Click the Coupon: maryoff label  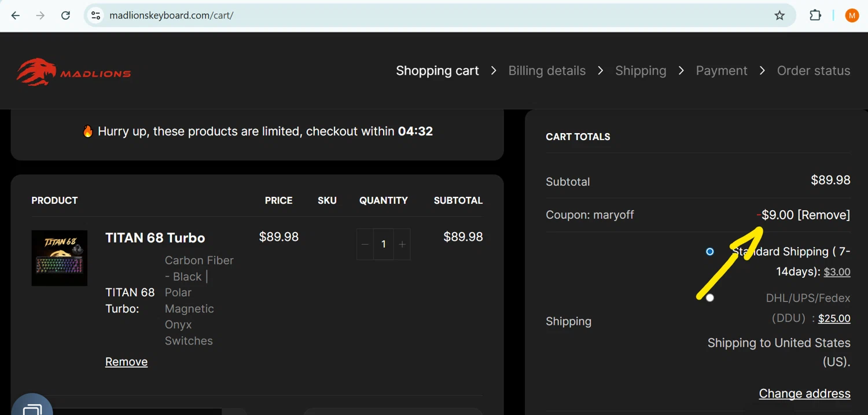[590, 215]
